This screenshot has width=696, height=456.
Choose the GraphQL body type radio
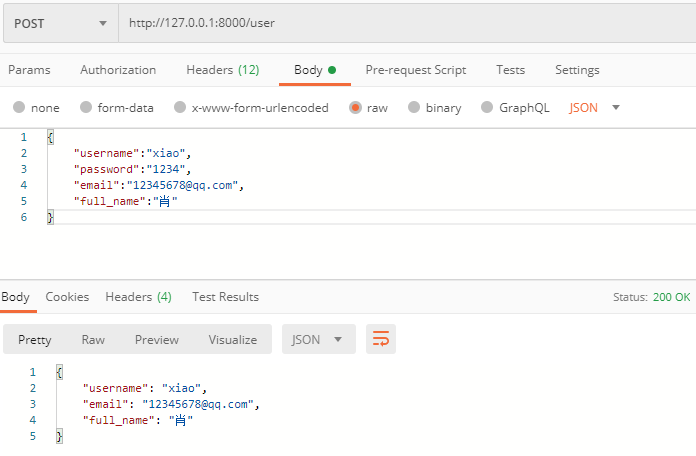pos(487,108)
